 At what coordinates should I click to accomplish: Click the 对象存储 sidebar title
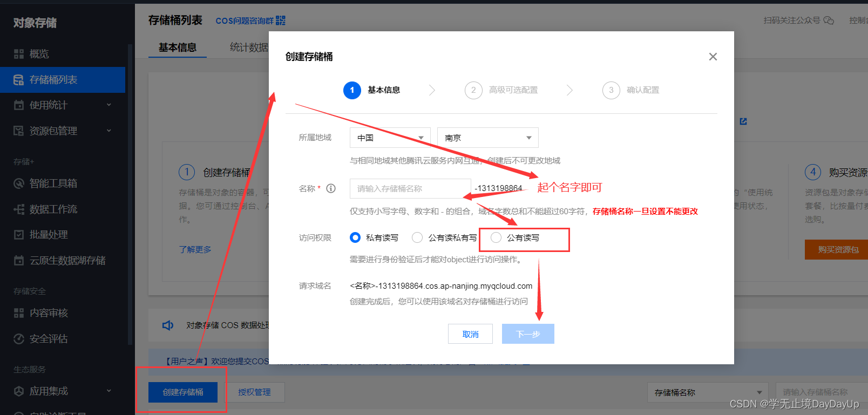[x=35, y=23]
